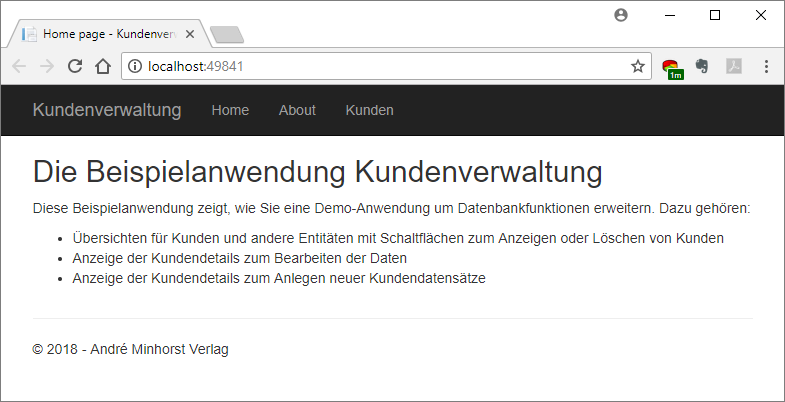Open the Kunden navigation link

coord(369,110)
